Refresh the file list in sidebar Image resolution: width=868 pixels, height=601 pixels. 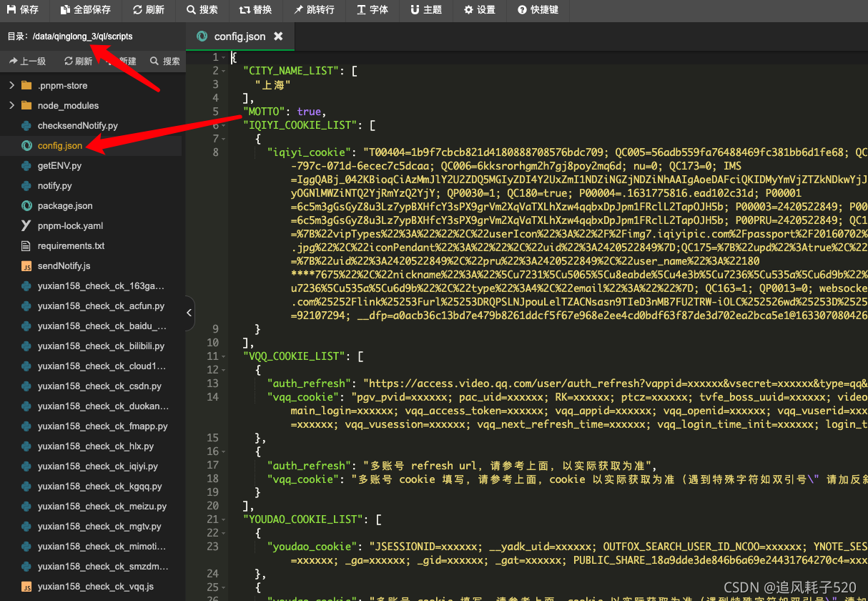click(78, 62)
